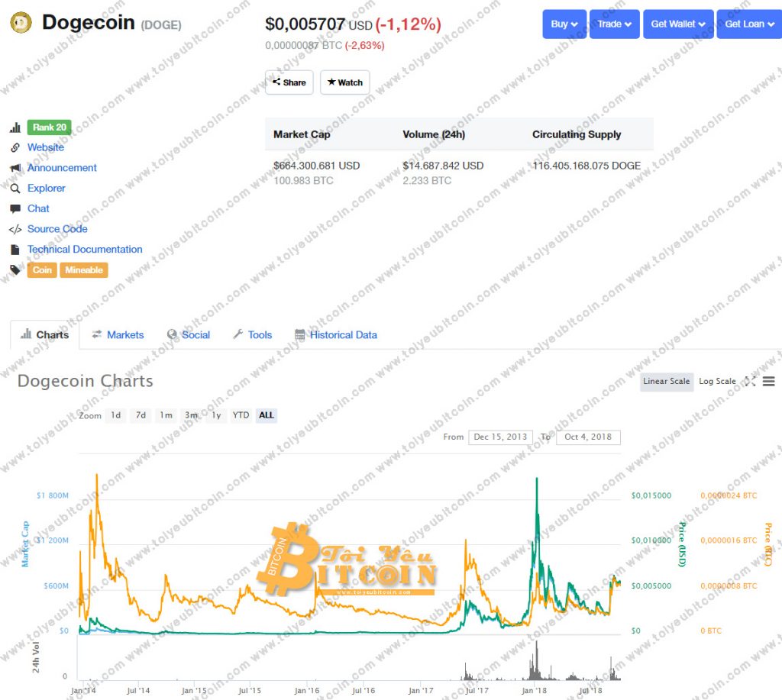782x700 pixels.
Task: Open the Technical Documentation link
Action: [x=85, y=250]
